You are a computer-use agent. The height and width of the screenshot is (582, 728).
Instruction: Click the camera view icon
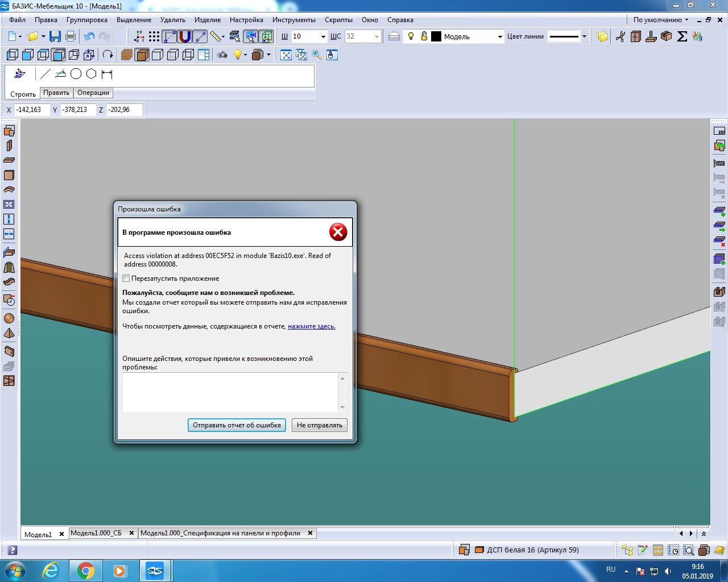tap(222, 55)
